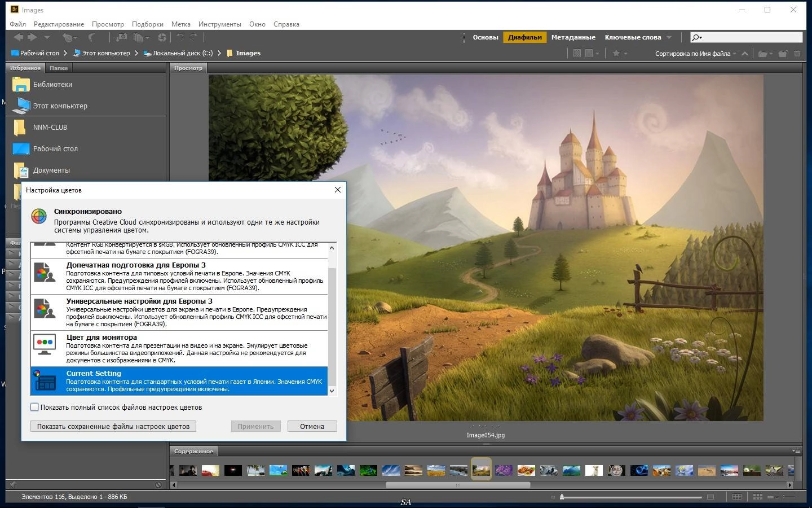
Task: Click Этот компьютер in path bar
Action: click(x=101, y=53)
